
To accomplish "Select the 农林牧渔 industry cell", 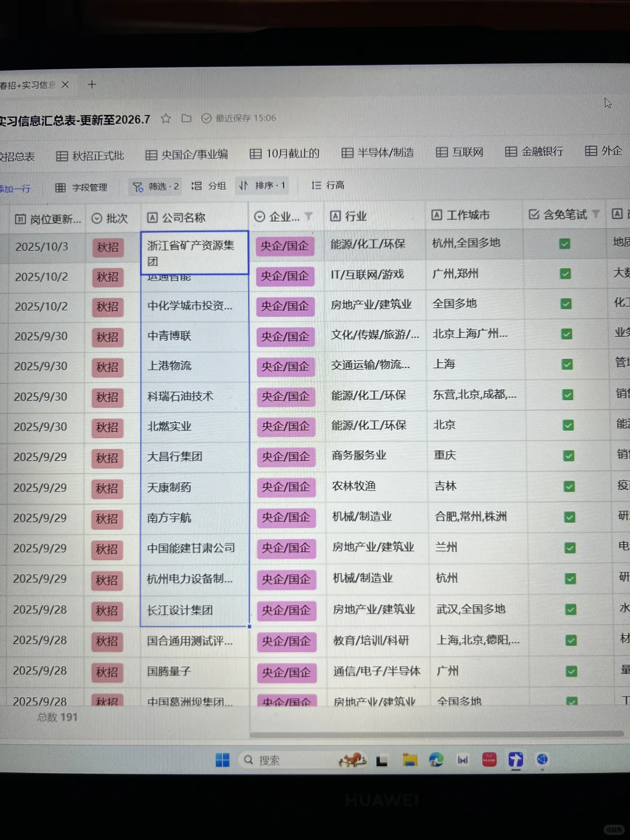I will 377,486.
